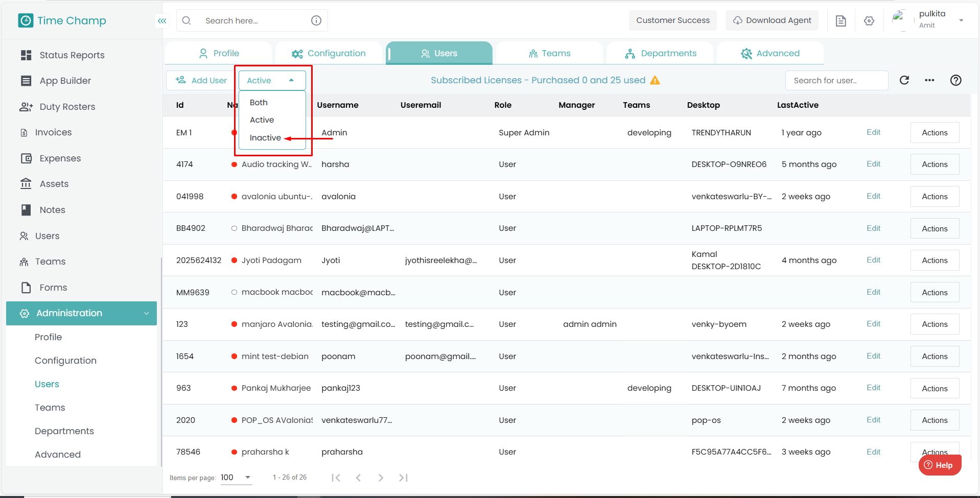
Task: Open the three-dots more options menu
Action: pyautogui.click(x=929, y=80)
